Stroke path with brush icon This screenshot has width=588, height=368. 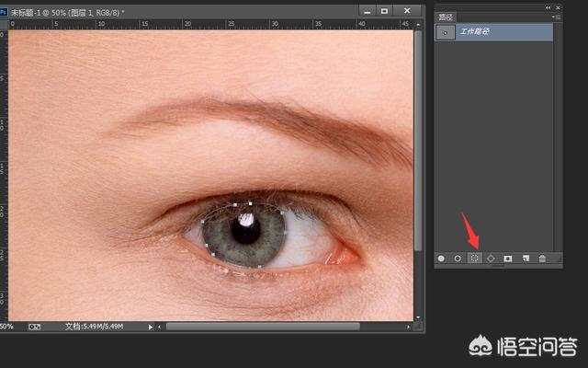tap(458, 259)
